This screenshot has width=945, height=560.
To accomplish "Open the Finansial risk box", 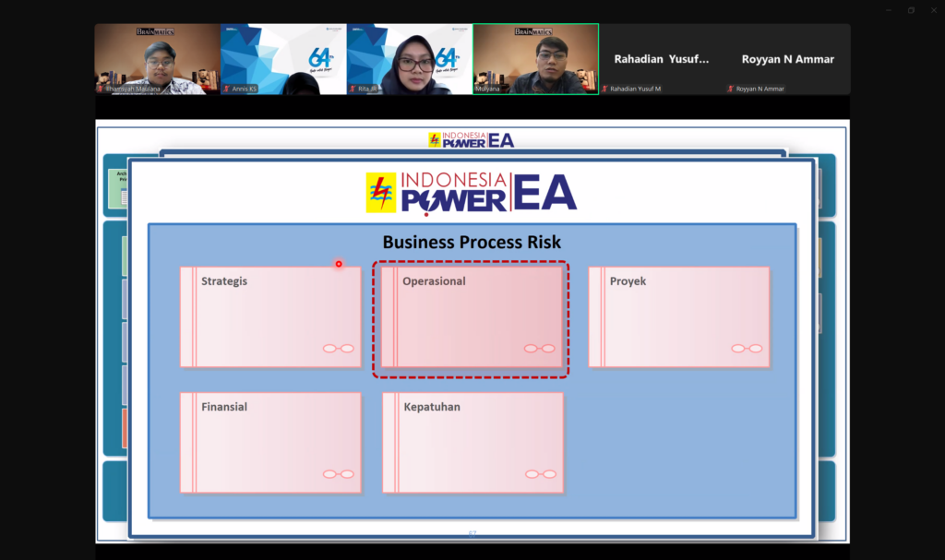I will point(270,443).
